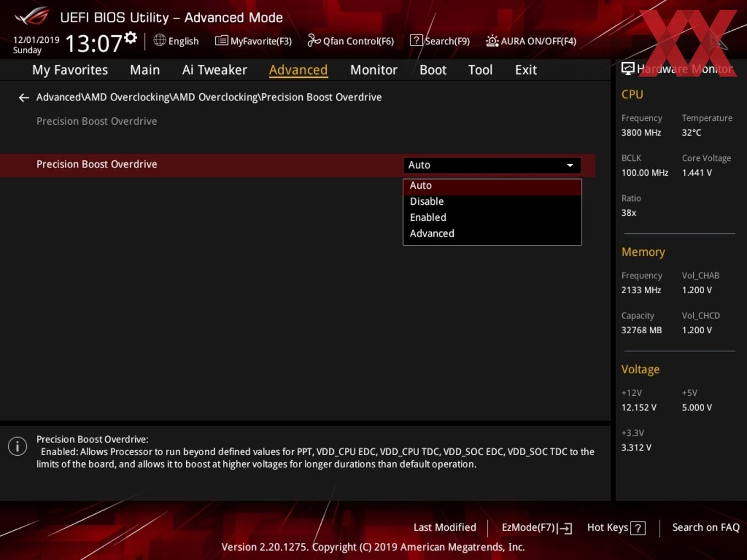747x560 pixels.
Task: Collapse the Precision Boost Overdrive dropdown arrow
Action: coord(570,165)
